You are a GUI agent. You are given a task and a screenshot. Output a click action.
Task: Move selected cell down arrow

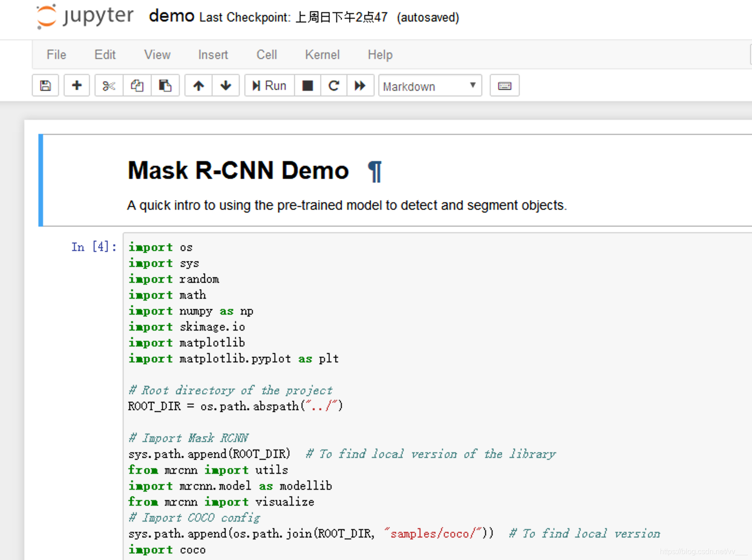226,86
